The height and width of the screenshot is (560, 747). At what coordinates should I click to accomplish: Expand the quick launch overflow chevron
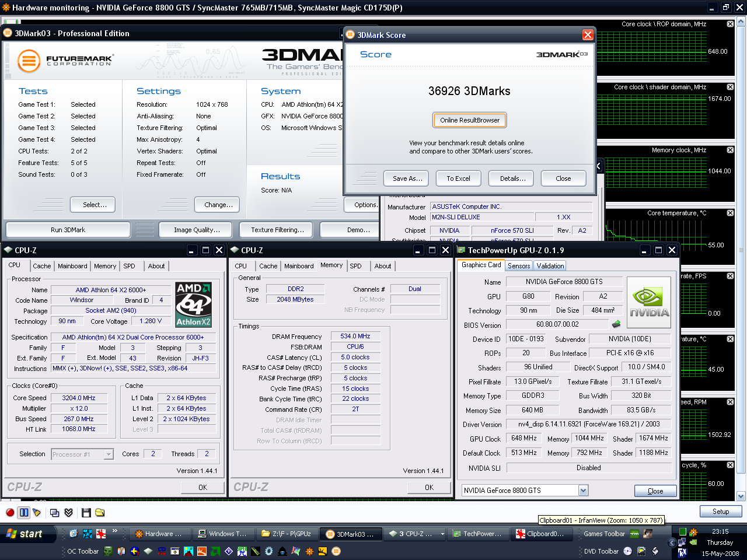coord(115,530)
